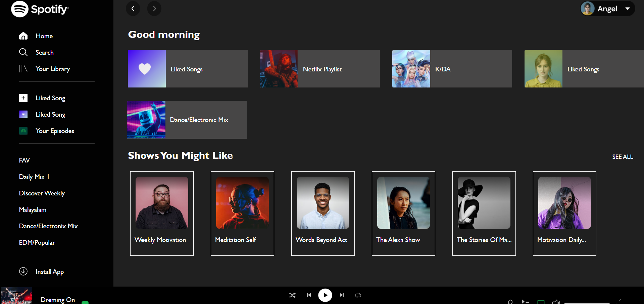Open the devices icon near volume controls

pyautogui.click(x=541, y=302)
